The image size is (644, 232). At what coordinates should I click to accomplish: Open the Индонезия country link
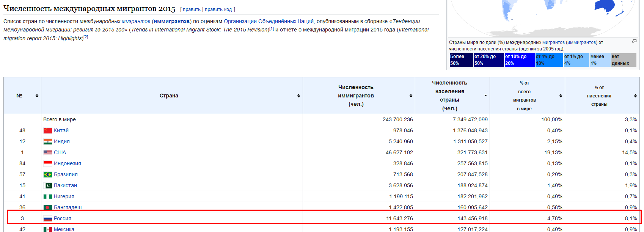pos(68,163)
